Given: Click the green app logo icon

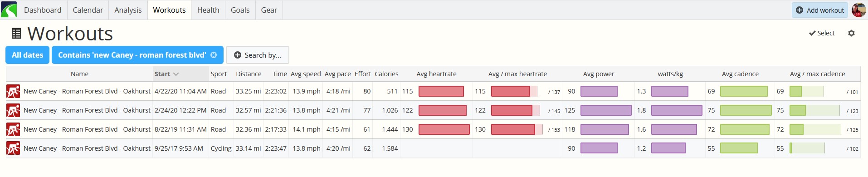Looking at the screenshot, I should tap(9, 10).
